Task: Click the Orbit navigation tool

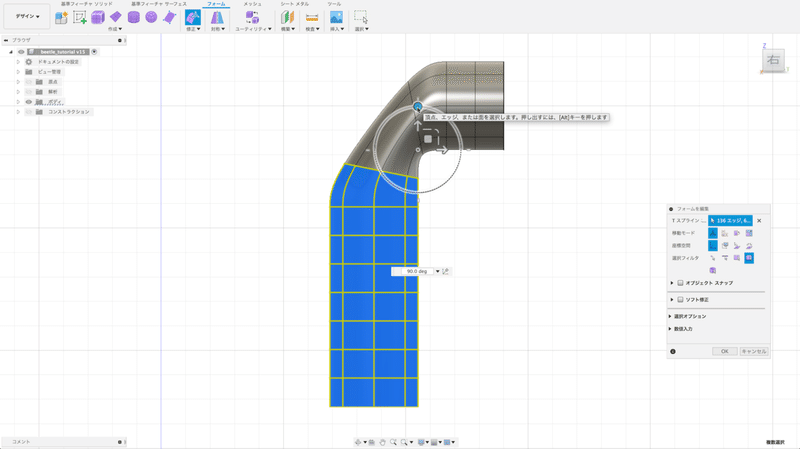Action: [358, 442]
